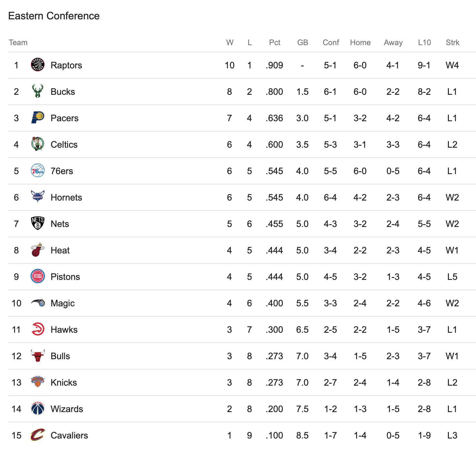
Task: Open the Miami Heat flame logo
Action: tap(37, 250)
